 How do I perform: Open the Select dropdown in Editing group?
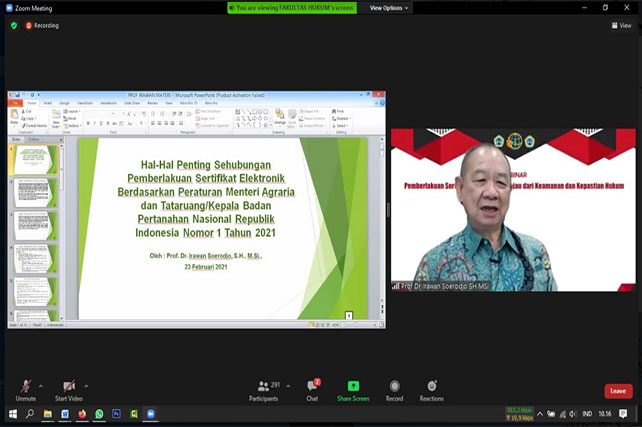point(340,126)
